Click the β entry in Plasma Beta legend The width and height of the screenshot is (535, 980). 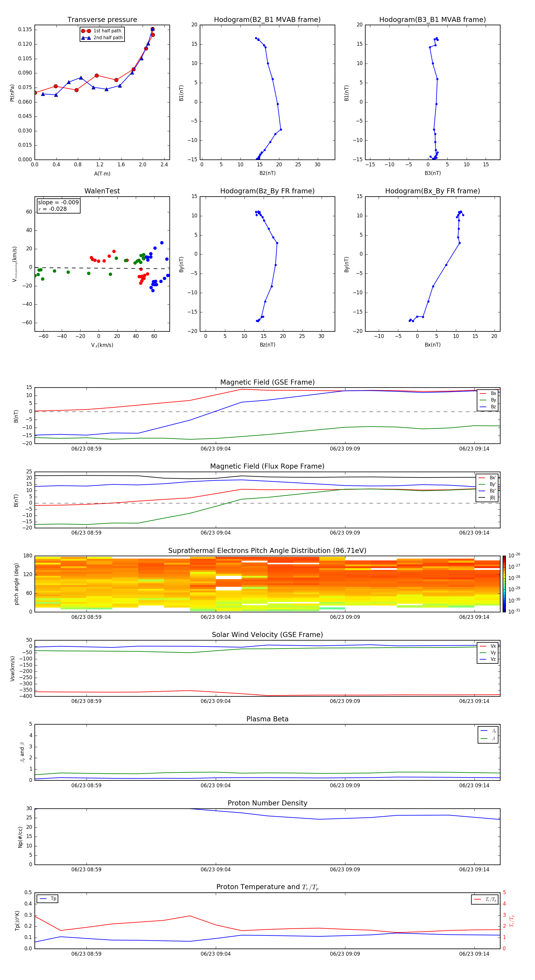[488, 739]
